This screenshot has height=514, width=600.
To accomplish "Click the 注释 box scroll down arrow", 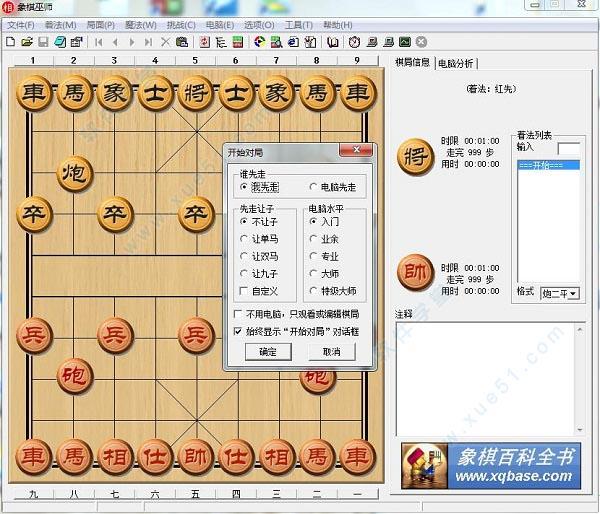I will (580, 430).
